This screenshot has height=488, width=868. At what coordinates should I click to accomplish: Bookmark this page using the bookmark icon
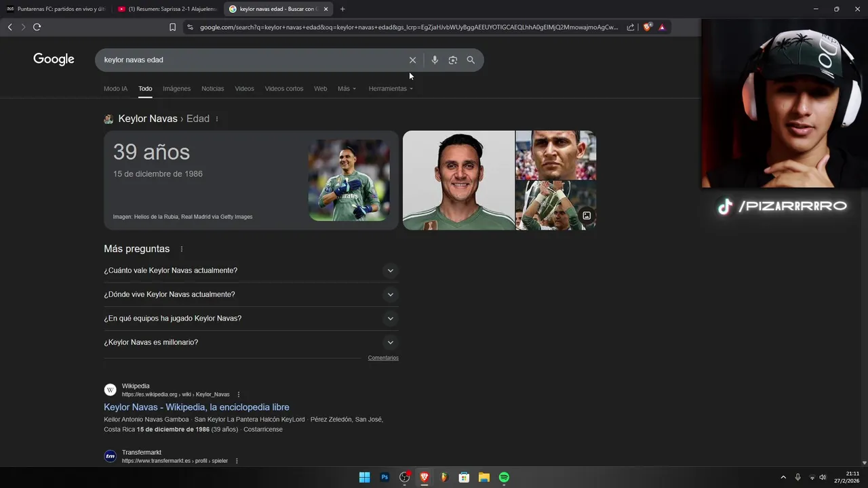coord(172,27)
